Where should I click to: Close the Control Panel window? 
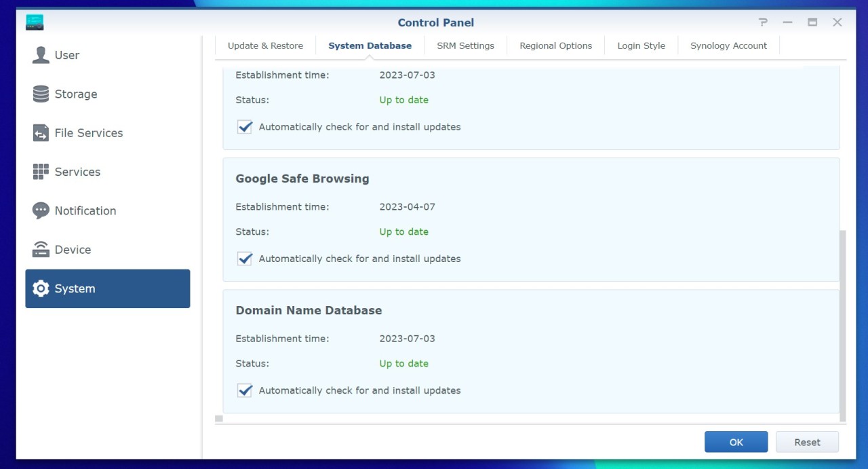tap(837, 22)
